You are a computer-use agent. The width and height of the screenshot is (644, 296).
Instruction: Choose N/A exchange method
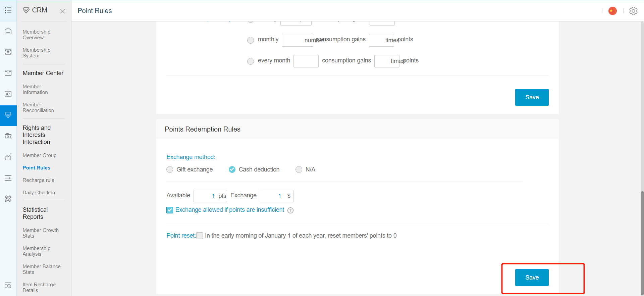point(299,169)
